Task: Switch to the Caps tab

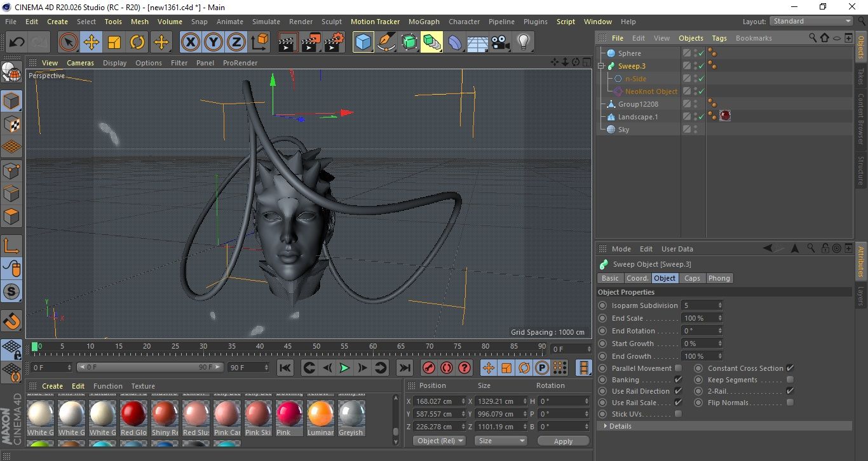Action: tap(692, 278)
